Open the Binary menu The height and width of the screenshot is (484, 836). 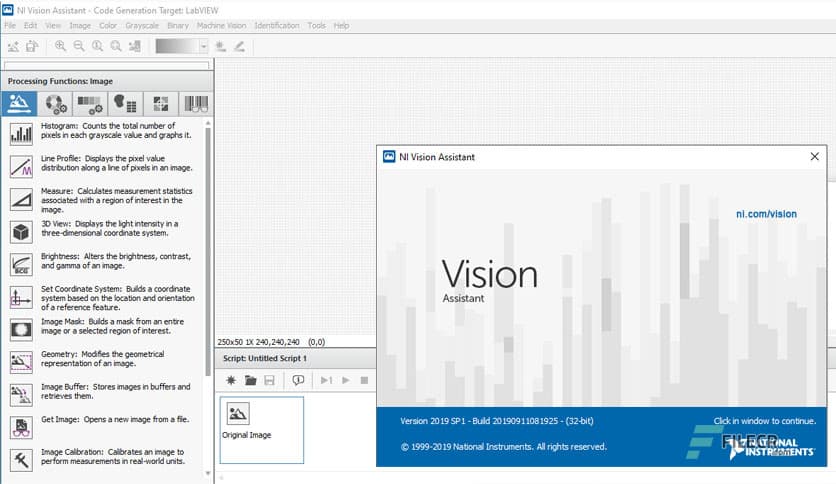178,26
